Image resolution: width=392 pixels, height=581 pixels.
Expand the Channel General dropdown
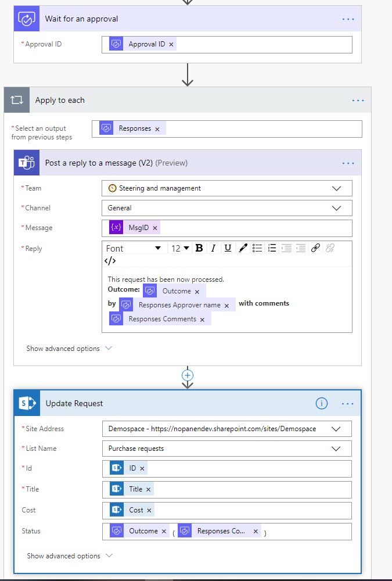click(336, 208)
